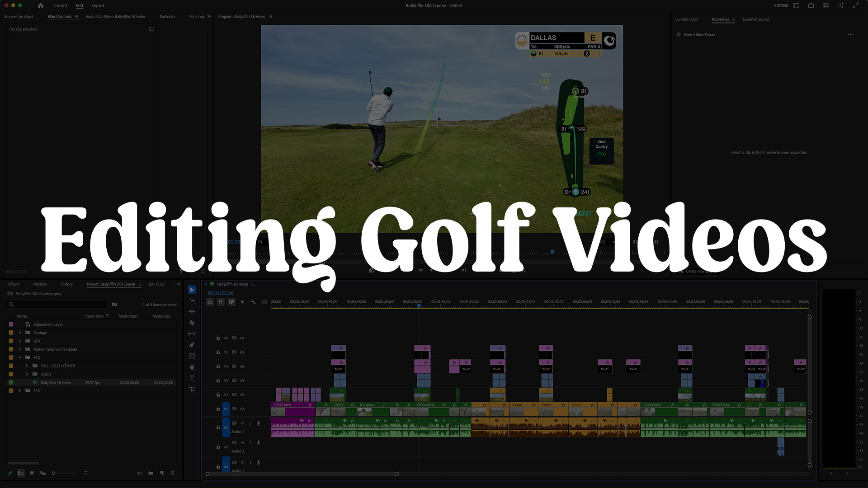This screenshot has height=488, width=868.
Task: Open the Export tab
Action: click(98, 5)
